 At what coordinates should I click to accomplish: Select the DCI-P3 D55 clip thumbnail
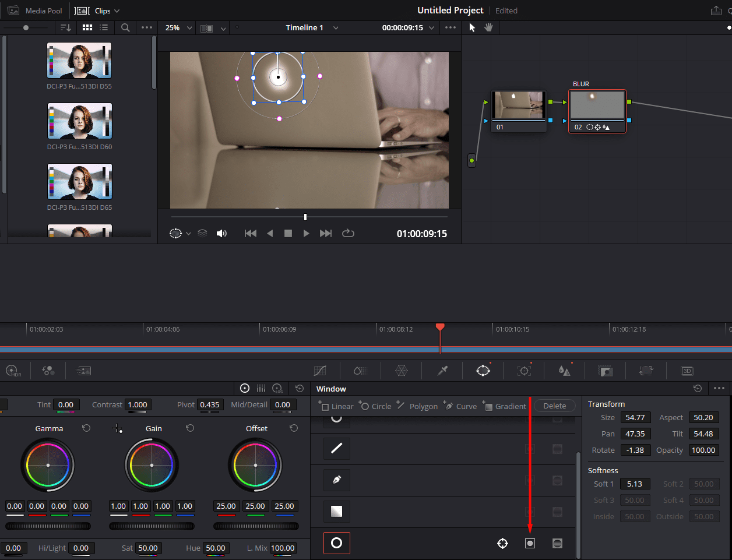pyautogui.click(x=79, y=60)
